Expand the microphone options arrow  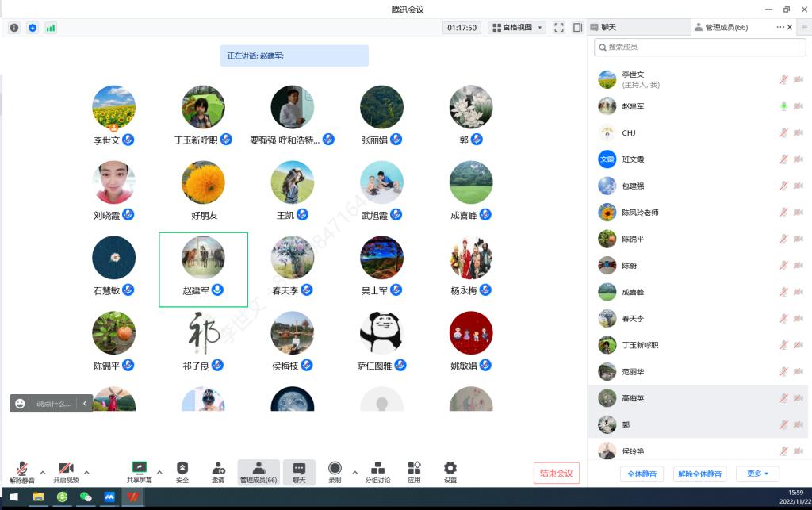[43, 472]
